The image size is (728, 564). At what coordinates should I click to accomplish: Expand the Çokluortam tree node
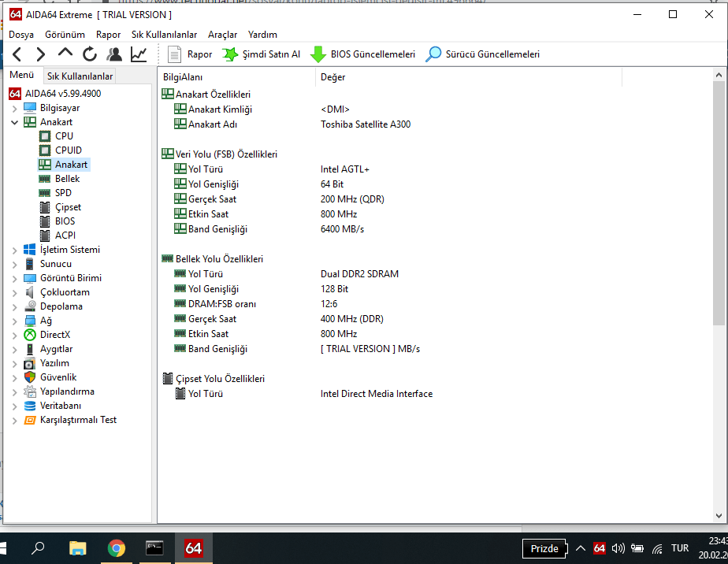[x=14, y=293]
